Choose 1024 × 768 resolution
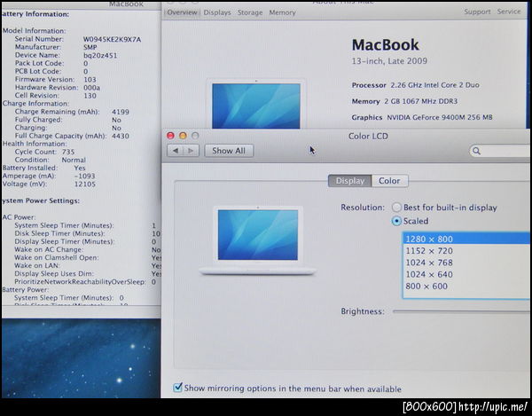 pos(466,263)
